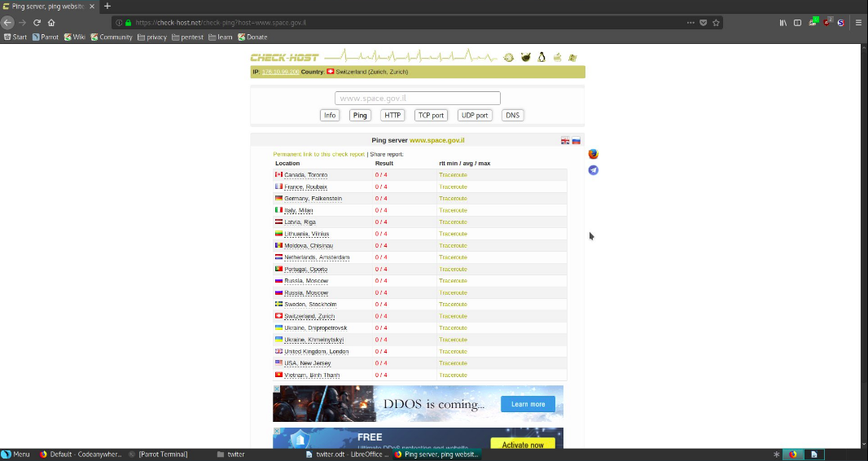Open the Start bookmark
The height and width of the screenshot is (461, 868).
pyautogui.click(x=15, y=37)
